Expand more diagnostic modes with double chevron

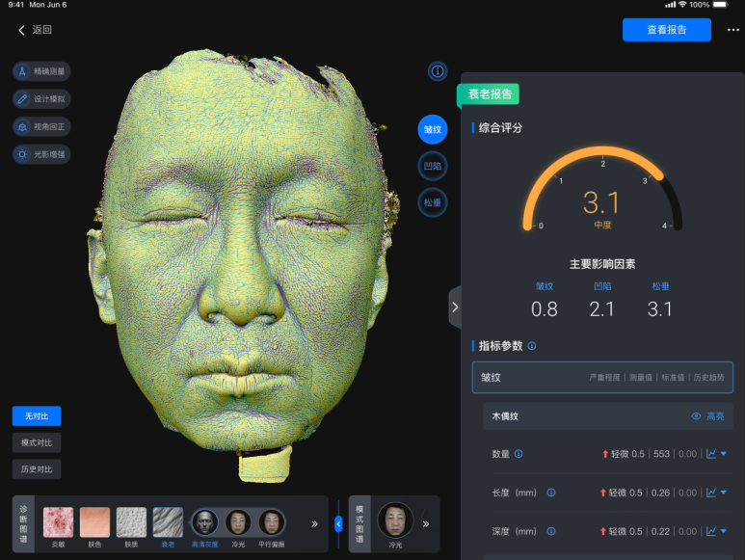click(x=314, y=524)
